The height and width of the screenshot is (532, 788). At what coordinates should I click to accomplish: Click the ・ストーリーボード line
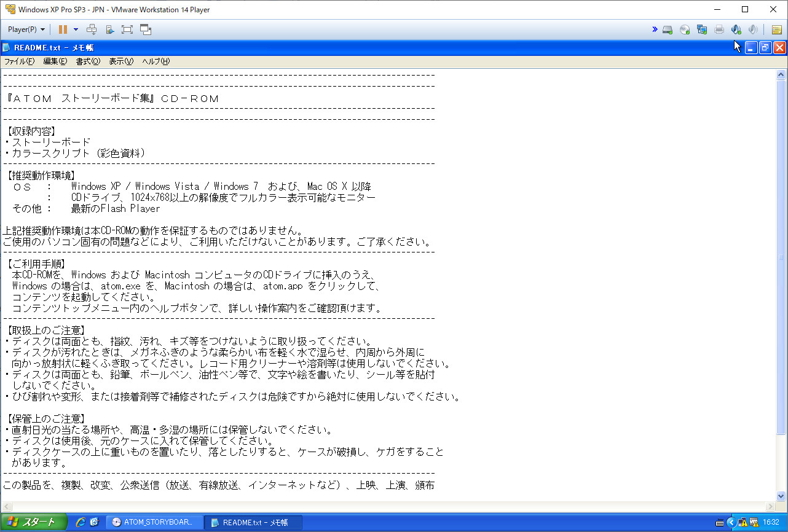47,143
